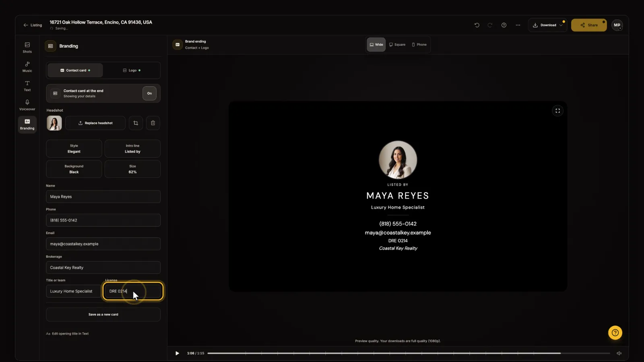Click the volume speaker icon
The width and height of the screenshot is (644, 362).
tap(619, 353)
